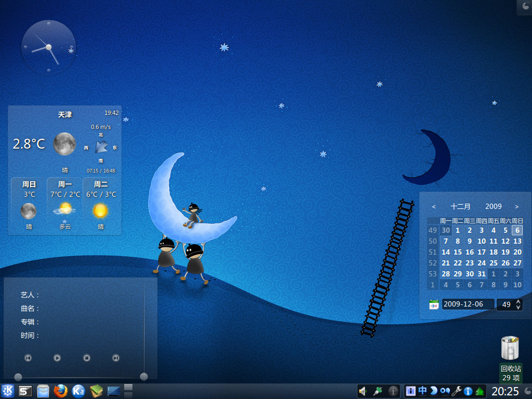Open the 十二月 month selector
The width and height of the screenshot is (532, 399).
(460, 206)
